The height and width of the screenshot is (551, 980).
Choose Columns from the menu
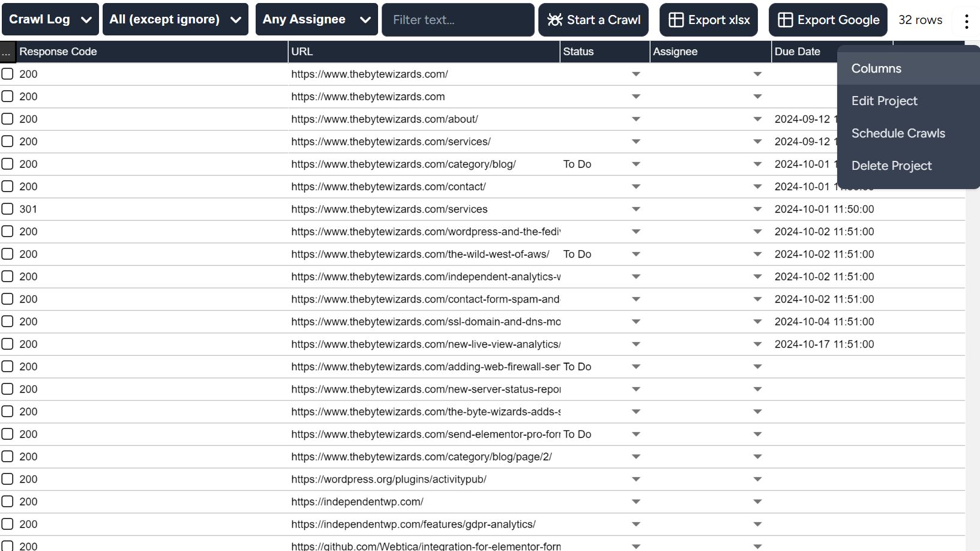[x=876, y=68]
